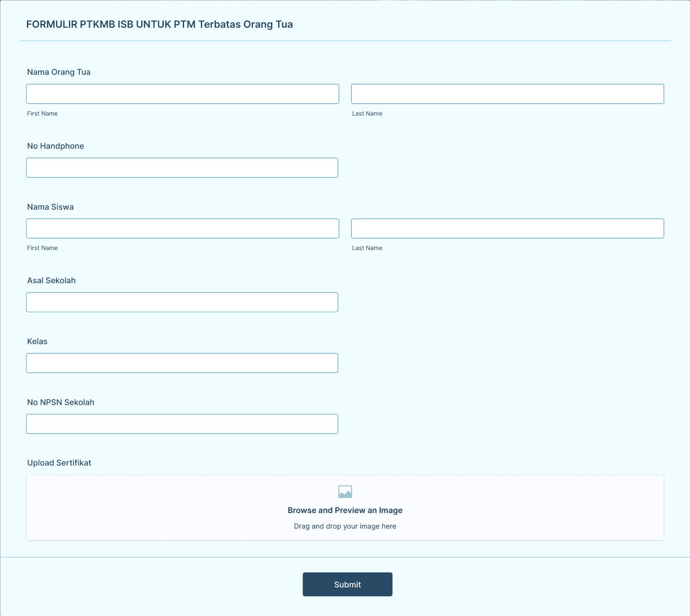The image size is (690, 616).
Task: Click the Nama Siswa Last Name field
Action: pyautogui.click(x=508, y=229)
